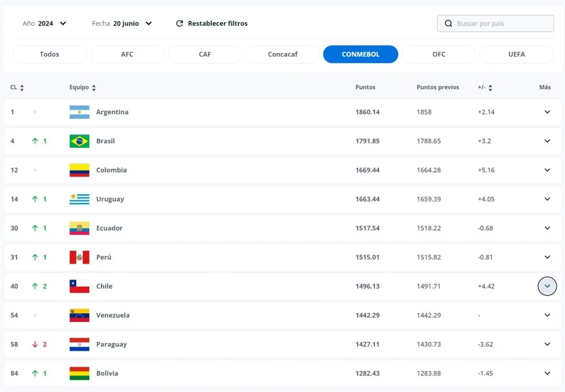Click the Puntos previos column header
Screen dimensions: 565x392
point(438,87)
